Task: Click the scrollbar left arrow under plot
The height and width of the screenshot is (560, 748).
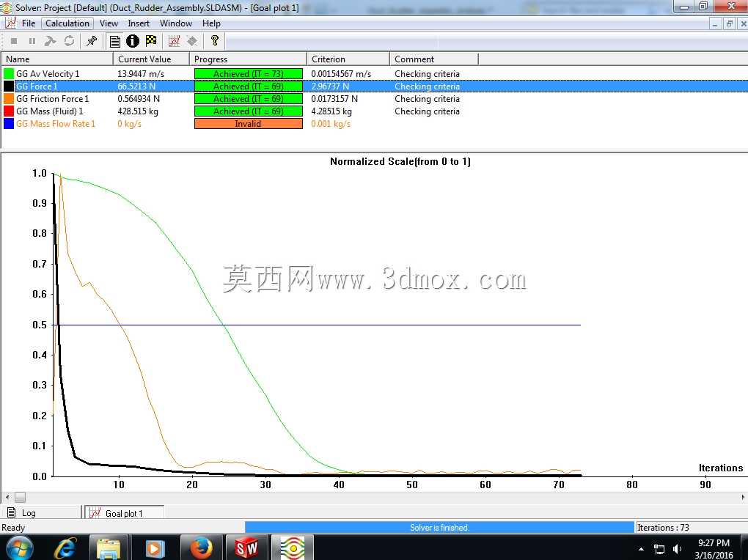Action: tap(7, 497)
